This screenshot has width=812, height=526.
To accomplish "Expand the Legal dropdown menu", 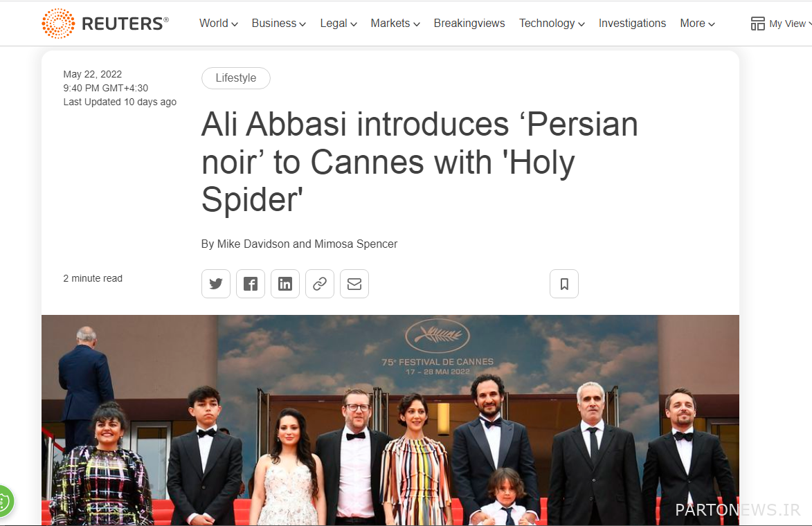I will coord(339,24).
